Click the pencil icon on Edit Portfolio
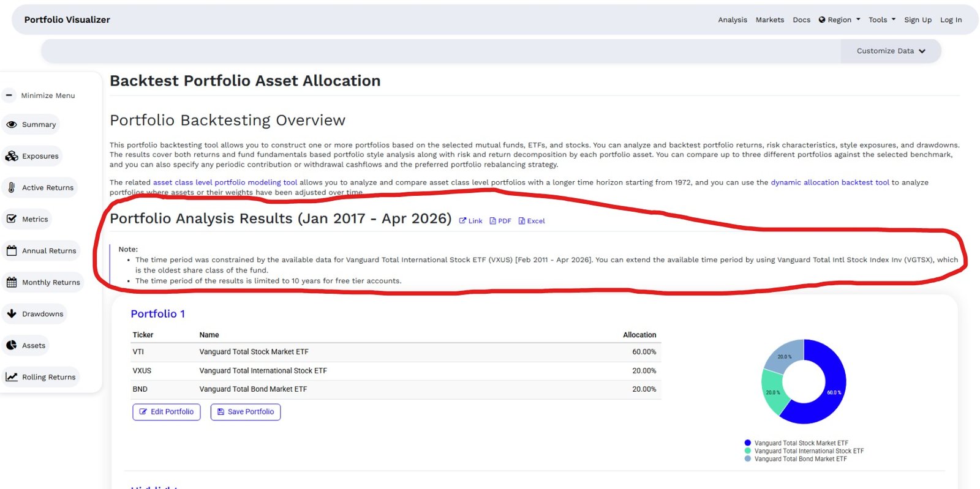The height and width of the screenshot is (489, 980). pos(143,412)
